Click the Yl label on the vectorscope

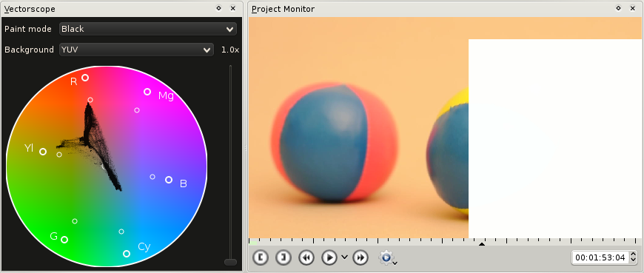[29, 148]
